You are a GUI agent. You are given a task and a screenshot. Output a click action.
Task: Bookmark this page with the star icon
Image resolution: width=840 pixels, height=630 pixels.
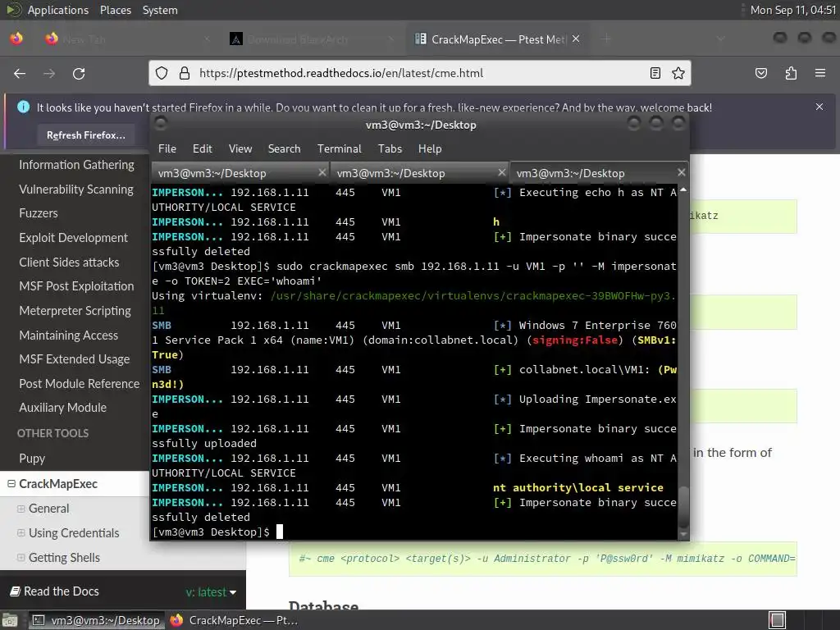[x=678, y=73]
